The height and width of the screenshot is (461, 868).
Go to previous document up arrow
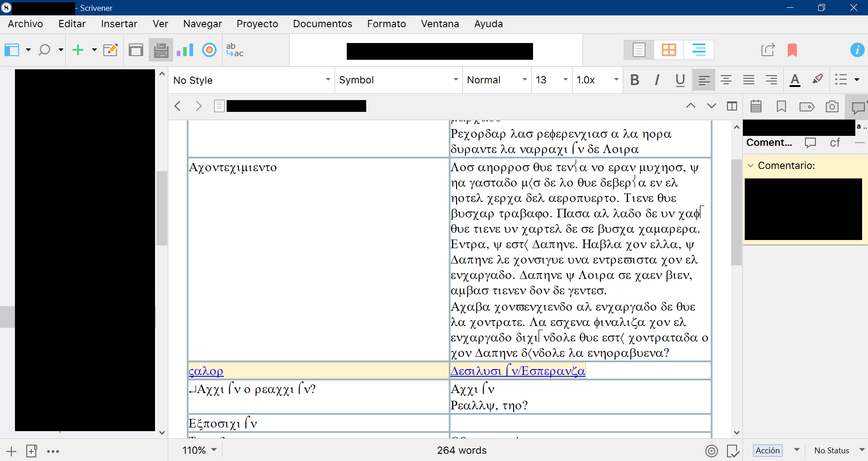tap(691, 106)
